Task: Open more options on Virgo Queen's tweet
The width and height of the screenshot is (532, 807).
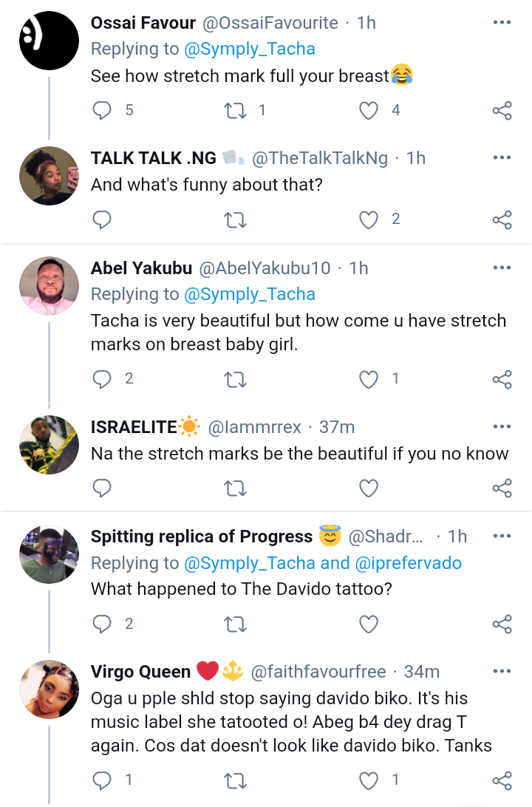Action: 502,671
